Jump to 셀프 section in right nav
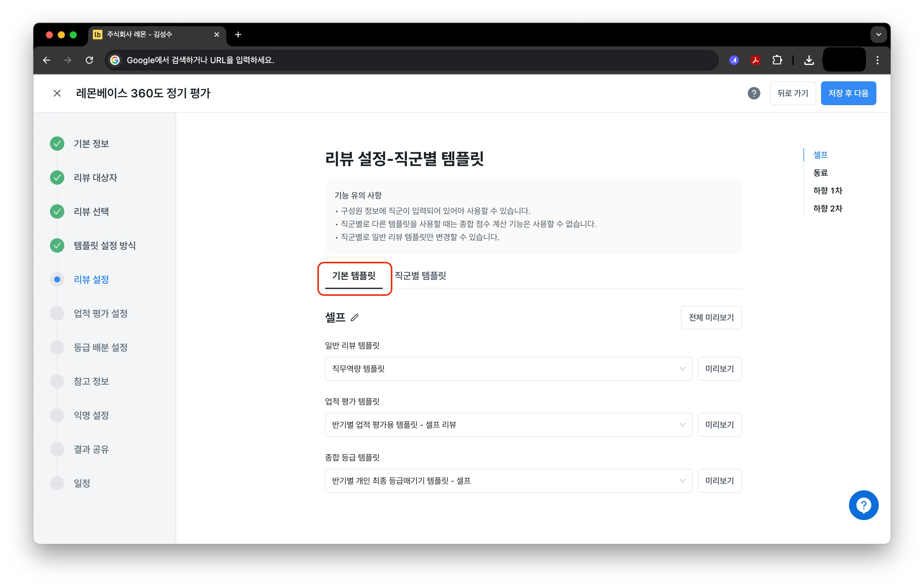The width and height of the screenshot is (924, 588). point(820,155)
